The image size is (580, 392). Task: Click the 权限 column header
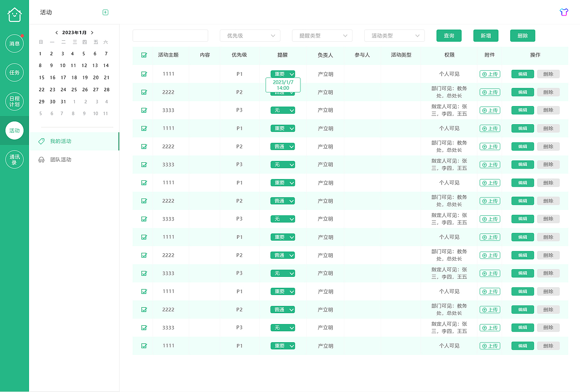[x=449, y=55]
